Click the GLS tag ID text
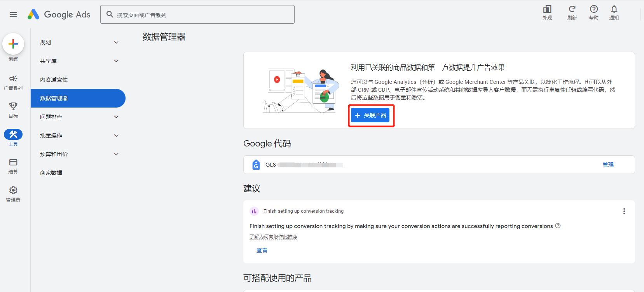The image size is (644, 292). pyautogui.click(x=304, y=165)
